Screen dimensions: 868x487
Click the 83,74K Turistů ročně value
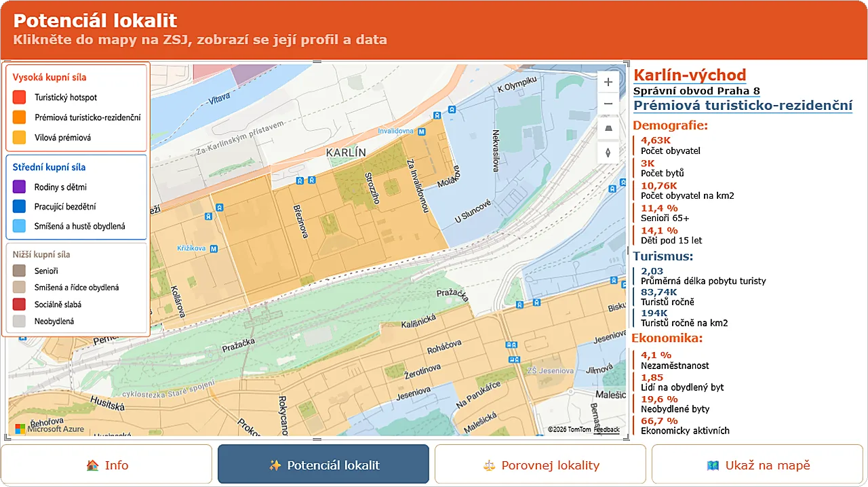point(658,292)
